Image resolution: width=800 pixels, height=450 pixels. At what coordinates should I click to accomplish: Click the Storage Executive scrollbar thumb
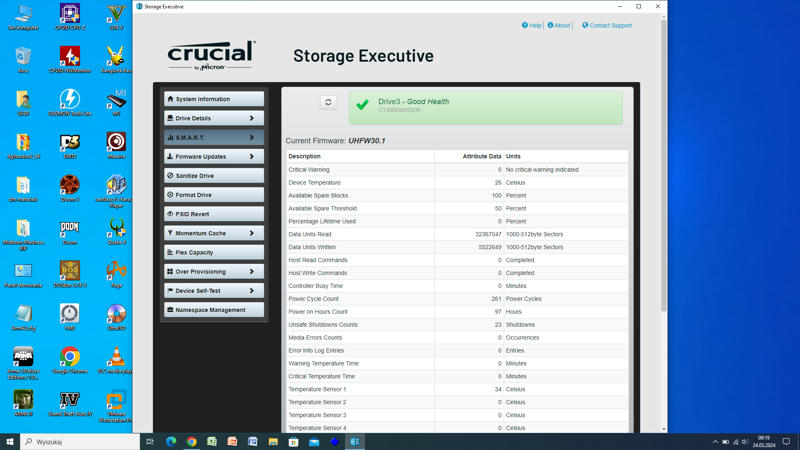click(663, 165)
